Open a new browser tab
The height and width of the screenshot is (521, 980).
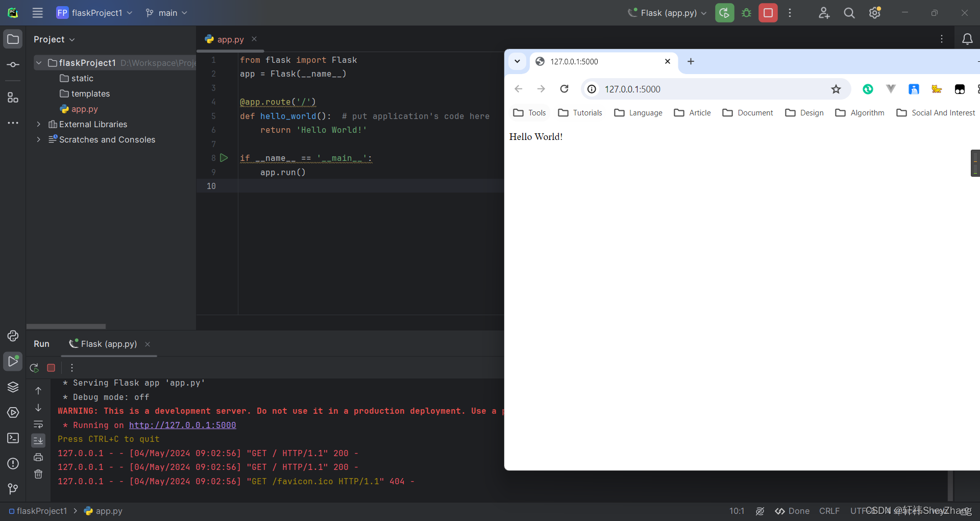click(691, 61)
